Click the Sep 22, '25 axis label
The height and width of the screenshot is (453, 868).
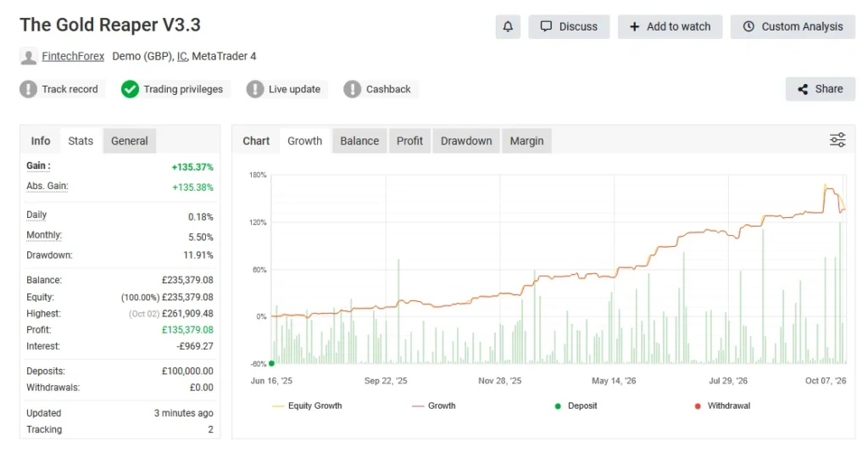coord(386,381)
